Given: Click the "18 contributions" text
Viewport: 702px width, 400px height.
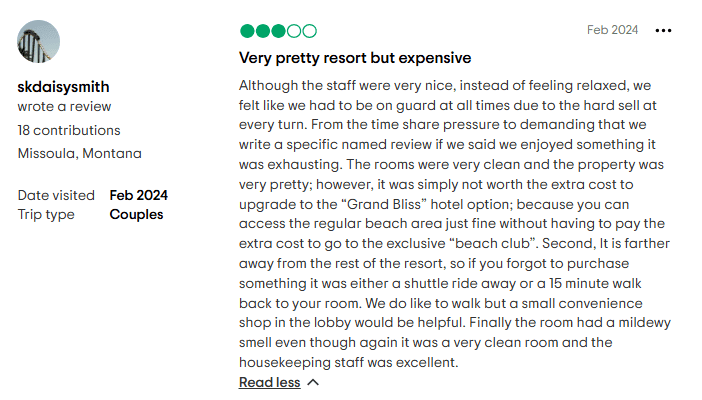Looking at the screenshot, I should (69, 130).
